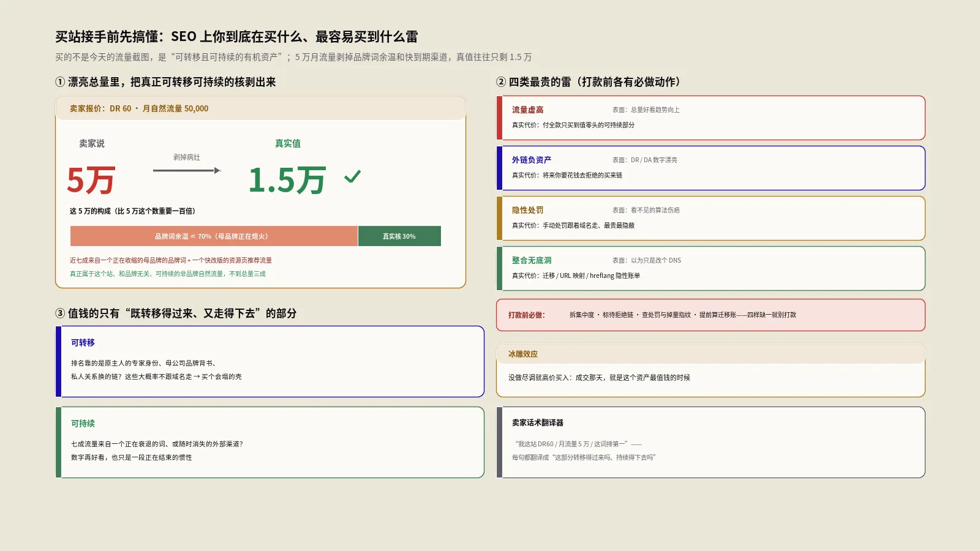The height and width of the screenshot is (551, 980).
Task: Click section heading ① 漂亮总量里
Action: pos(165,82)
